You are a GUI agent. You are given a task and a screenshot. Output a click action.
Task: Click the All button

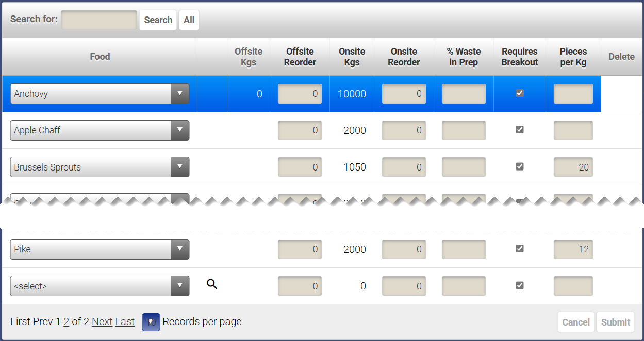(189, 20)
